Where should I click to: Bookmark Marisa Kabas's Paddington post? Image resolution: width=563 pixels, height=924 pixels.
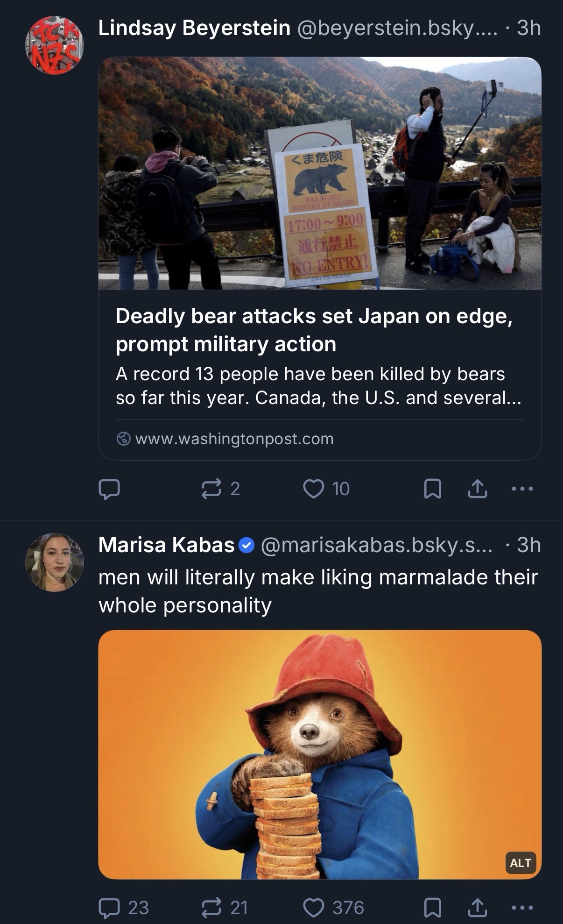click(432, 908)
